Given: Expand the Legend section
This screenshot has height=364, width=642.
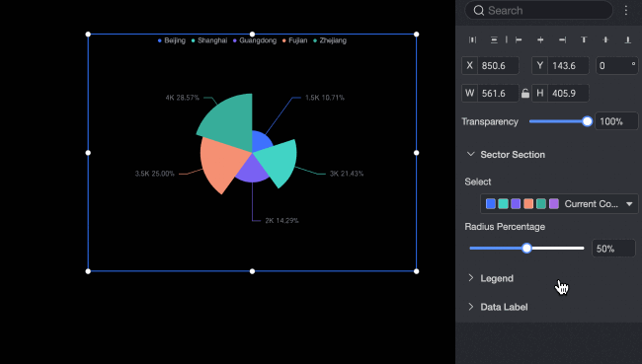Looking at the screenshot, I should pos(471,278).
